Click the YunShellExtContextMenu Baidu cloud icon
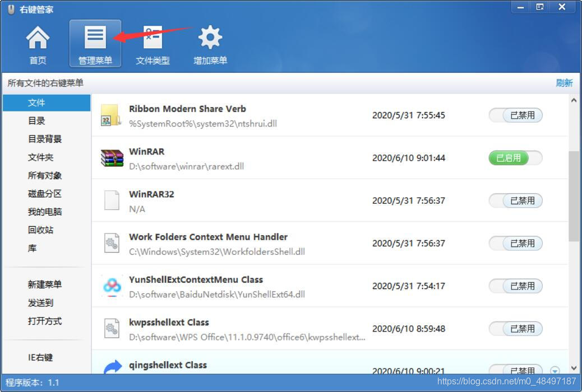 tap(112, 286)
